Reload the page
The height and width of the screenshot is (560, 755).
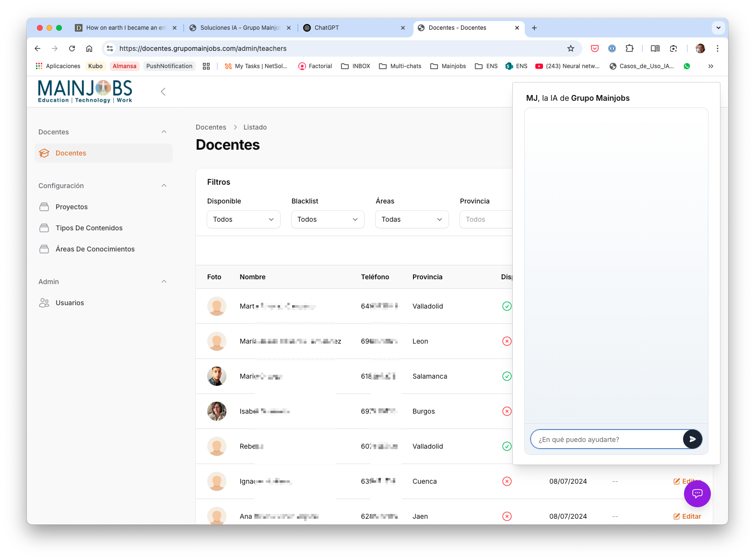click(x=72, y=48)
